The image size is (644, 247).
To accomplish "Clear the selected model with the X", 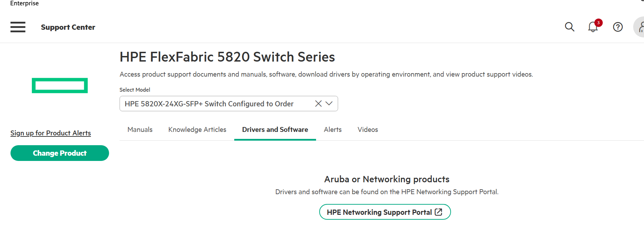I will click(318, 104).
